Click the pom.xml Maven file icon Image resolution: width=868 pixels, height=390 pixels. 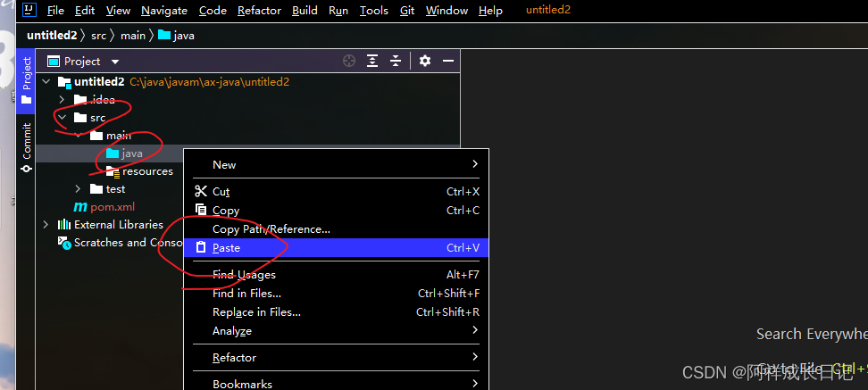point(81,207)
